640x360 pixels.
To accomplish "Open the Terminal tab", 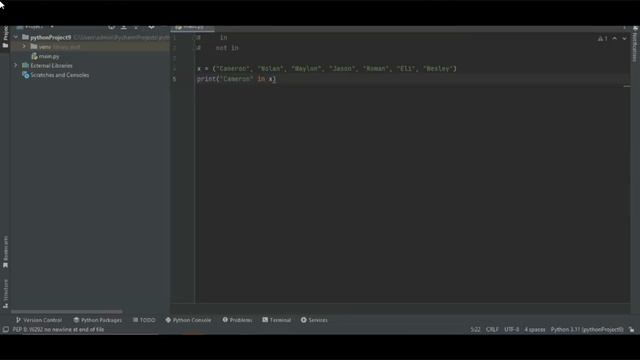I will (x=277, y=320).
